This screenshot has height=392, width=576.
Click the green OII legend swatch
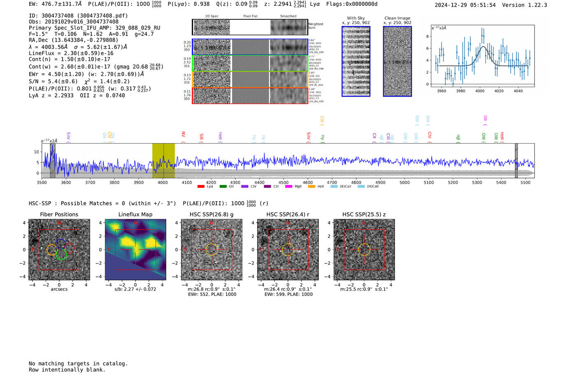click(x=223, y=187)
